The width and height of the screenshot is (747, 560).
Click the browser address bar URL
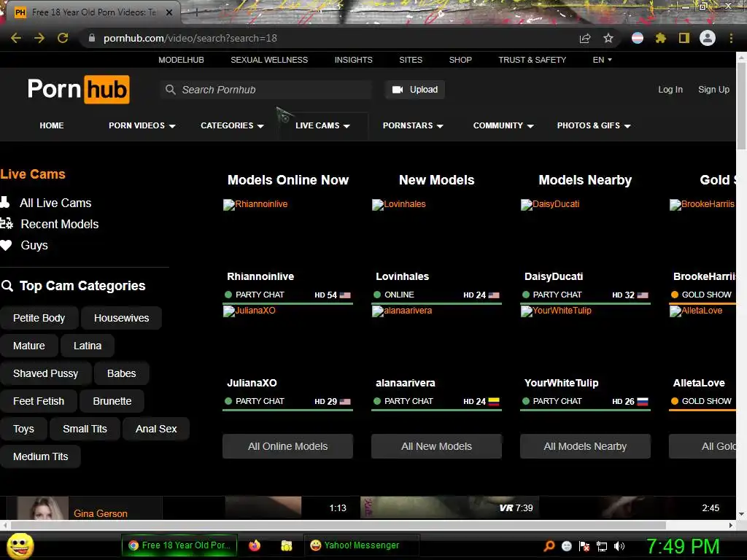190,38
